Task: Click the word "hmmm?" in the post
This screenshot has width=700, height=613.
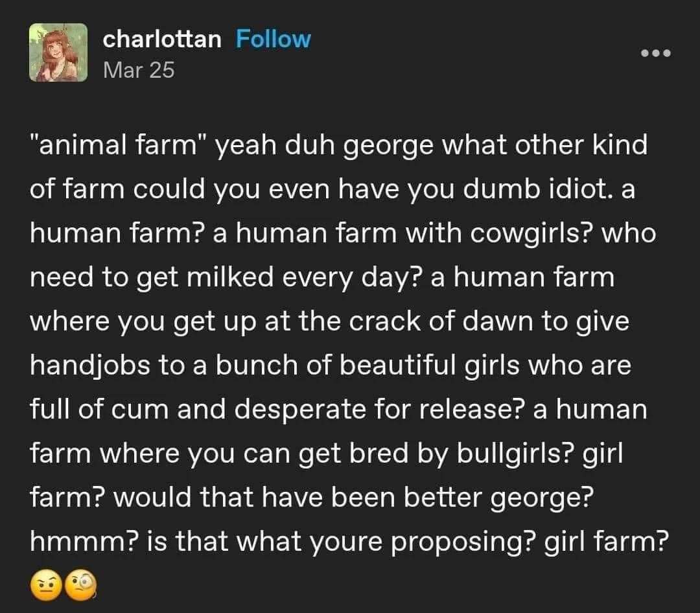Action: point(73,542)
